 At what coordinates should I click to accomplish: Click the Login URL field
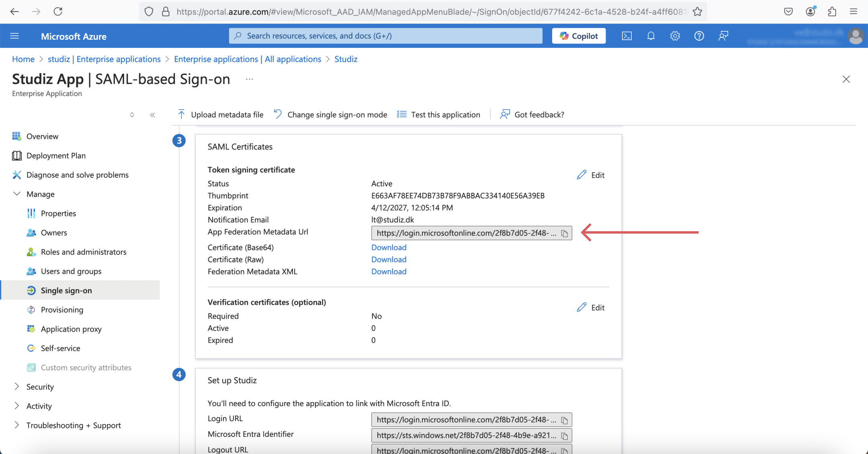coord(471,420)
